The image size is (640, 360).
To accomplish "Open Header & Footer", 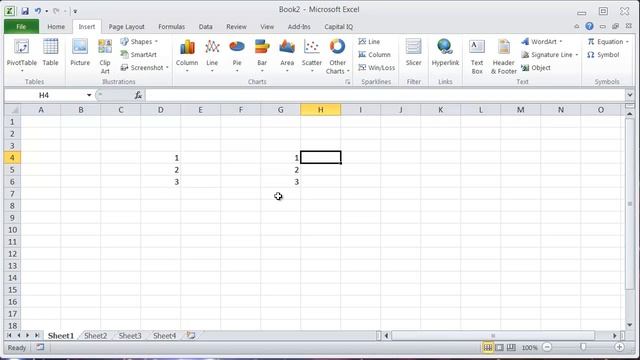I will tap(504, 56).
